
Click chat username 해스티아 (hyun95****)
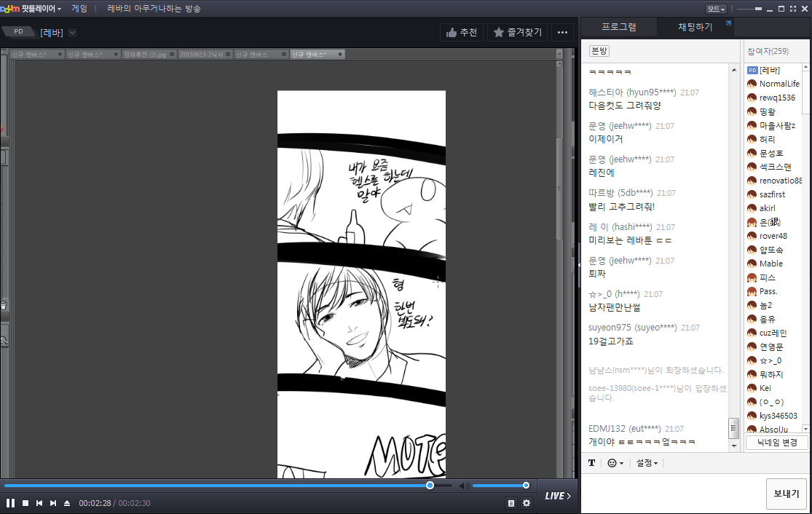pos(632,92)
